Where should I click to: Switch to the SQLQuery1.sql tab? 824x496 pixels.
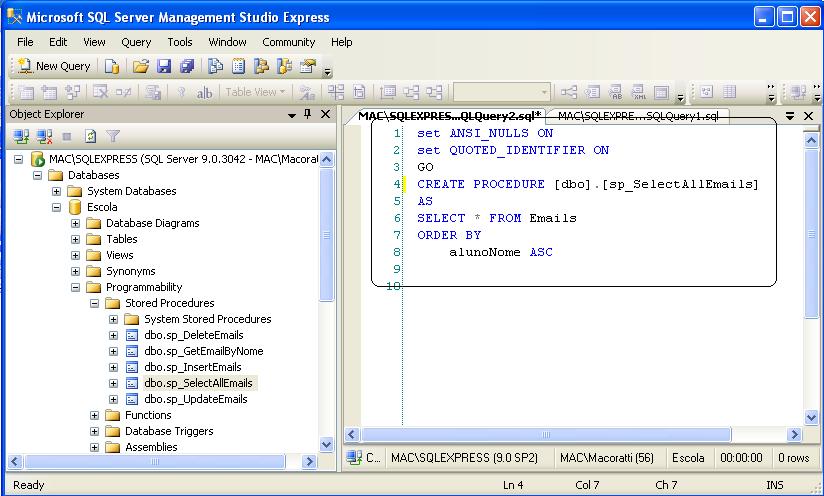pos(638,116)
